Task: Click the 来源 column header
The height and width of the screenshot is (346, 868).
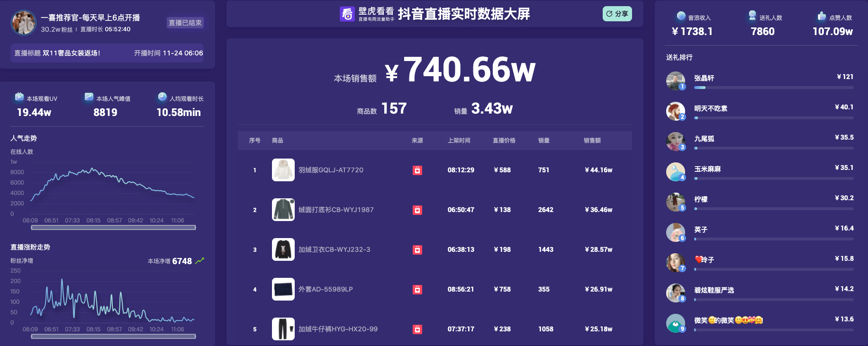Action: 417,141
